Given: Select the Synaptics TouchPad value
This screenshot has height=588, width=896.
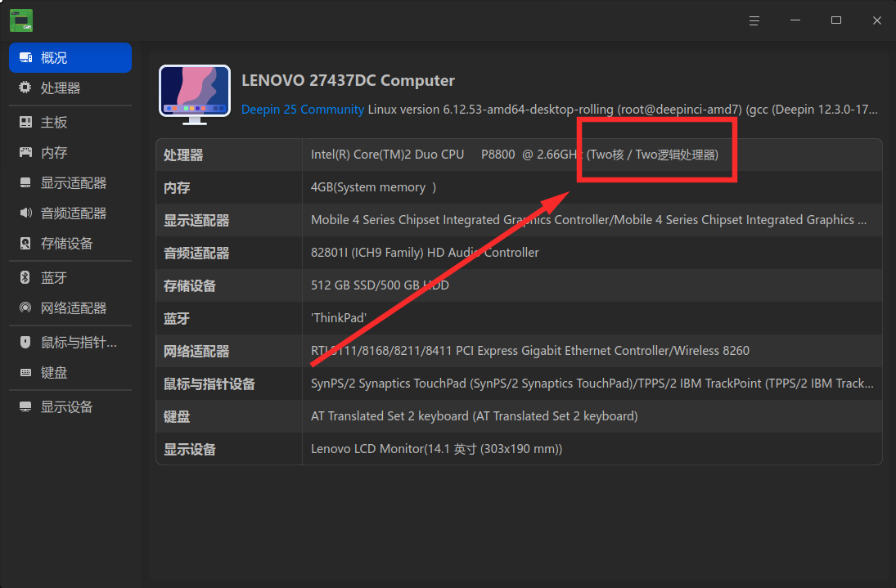Looking at the screenshot, I should [592, 383].
